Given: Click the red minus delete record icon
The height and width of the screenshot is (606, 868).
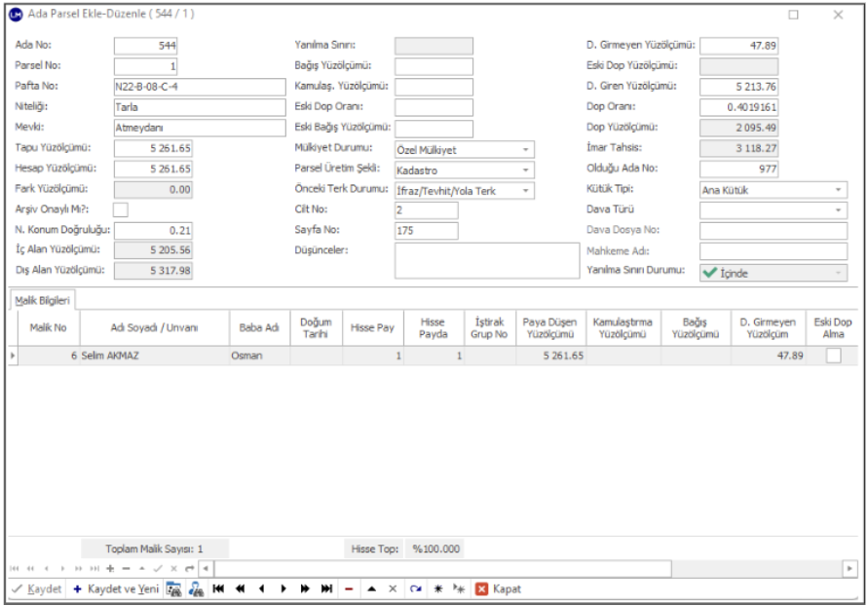Looking at the screenshot, I should click(x=349, y=589).
